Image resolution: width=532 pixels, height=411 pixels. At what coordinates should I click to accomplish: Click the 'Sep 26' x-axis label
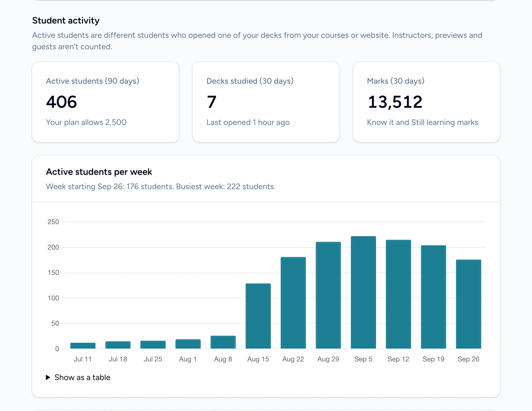coord(468,359)
